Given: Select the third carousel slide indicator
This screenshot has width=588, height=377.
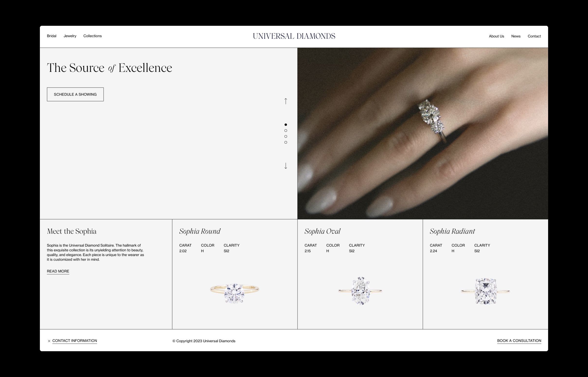Looking at the screenshot, I should coord(285,136).
